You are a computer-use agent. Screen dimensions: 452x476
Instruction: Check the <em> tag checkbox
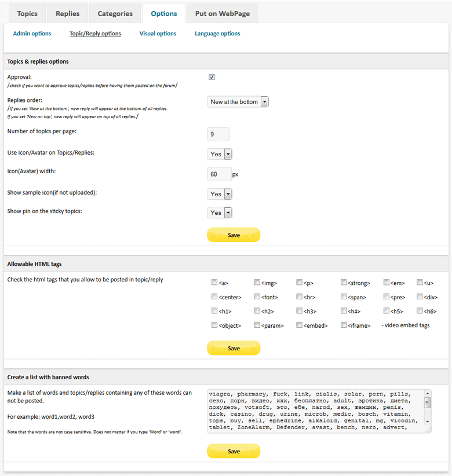click(387, 283)
